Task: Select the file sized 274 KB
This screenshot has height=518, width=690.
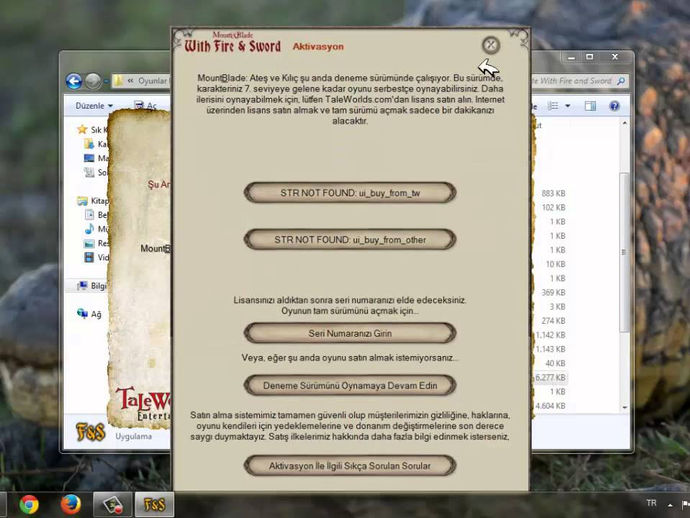Action: point(554,321)
